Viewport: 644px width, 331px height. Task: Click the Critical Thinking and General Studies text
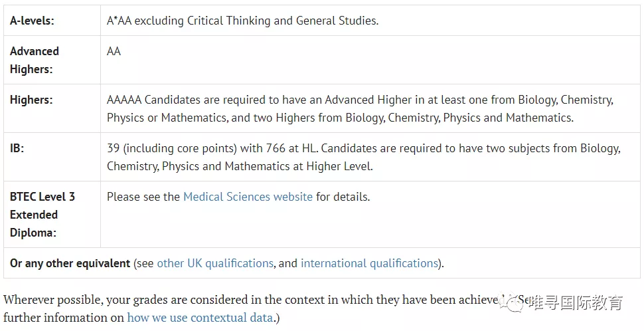(x=283, y=21)
